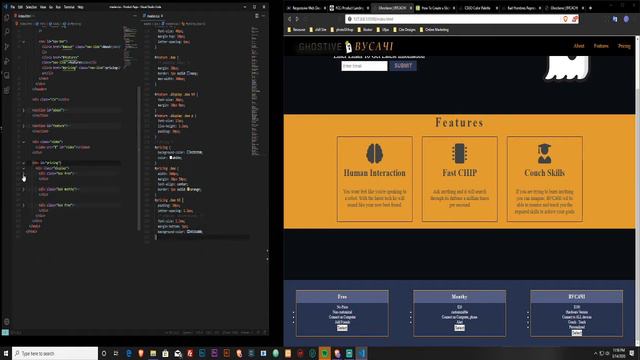Click the SUBMIT button next to email field

(403, 66)
